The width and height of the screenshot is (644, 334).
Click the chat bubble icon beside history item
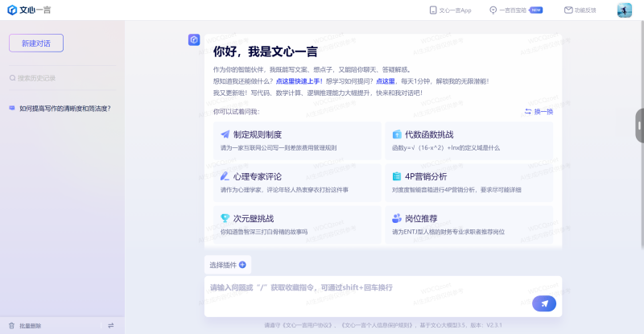[x=12, y=108]
